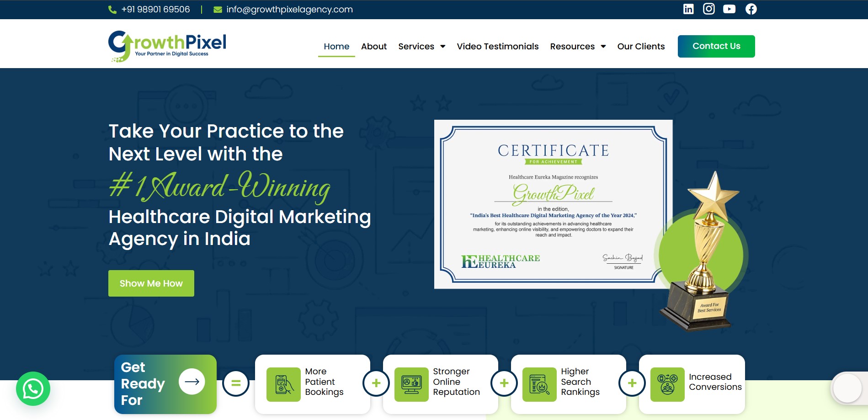Open the Services menu
Viewport: 868px width, 420px height.
tap(416, 46)
